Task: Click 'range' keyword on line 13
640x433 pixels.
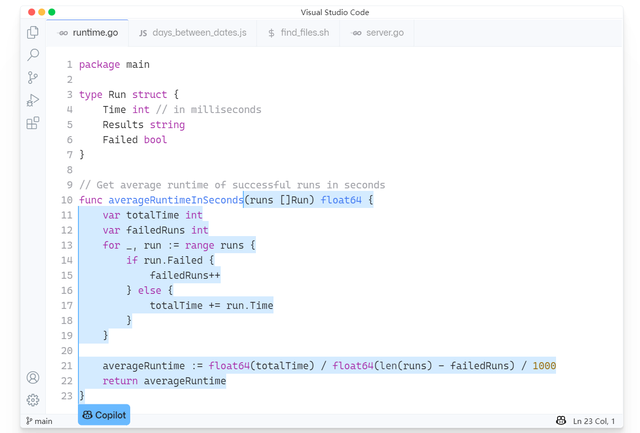Action: coord(199,245)
